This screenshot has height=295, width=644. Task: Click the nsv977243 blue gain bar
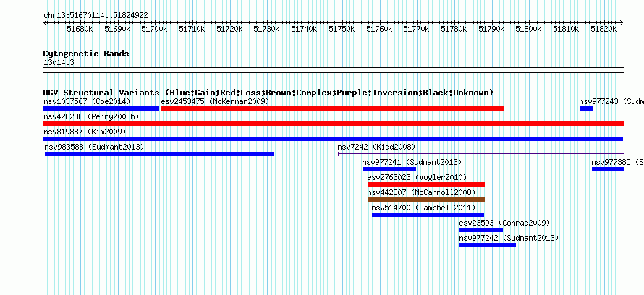click(586, 108)
